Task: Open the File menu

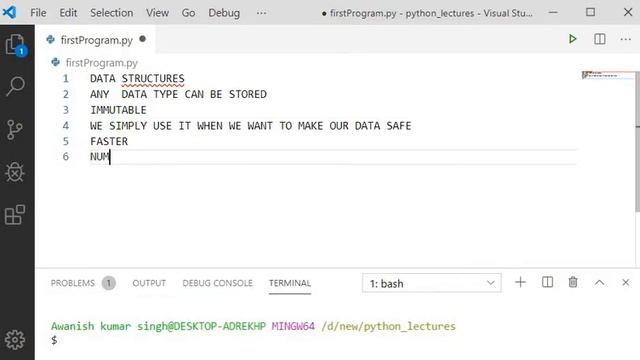Action: point(38,13)
